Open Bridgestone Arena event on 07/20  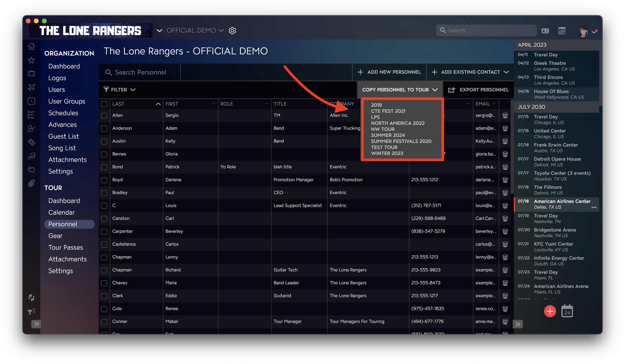coord(557,233)
